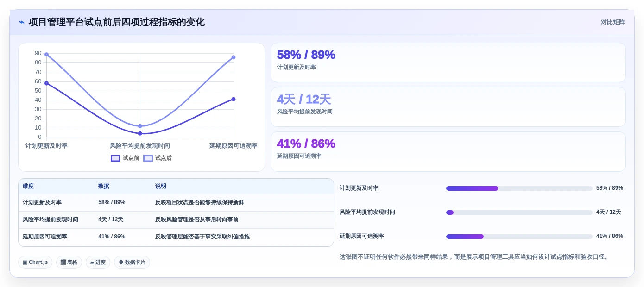
Task: Select the 4天 / 12天 data card
Action: pos(448,107)
